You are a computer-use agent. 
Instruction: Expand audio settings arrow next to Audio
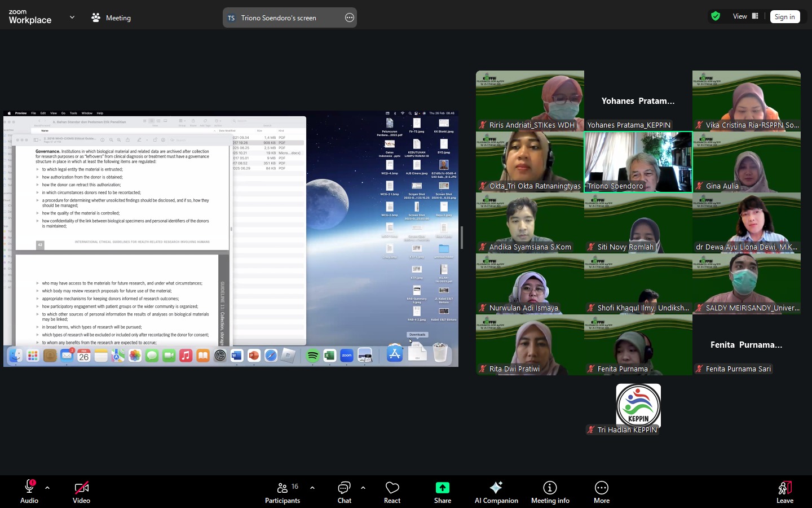47,488
